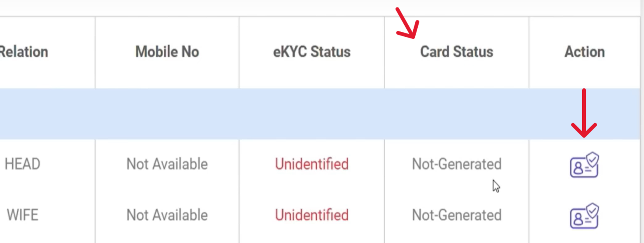Click the eKYC Status column header
This screenshot has width=644, height=243.
click(311, 52)
